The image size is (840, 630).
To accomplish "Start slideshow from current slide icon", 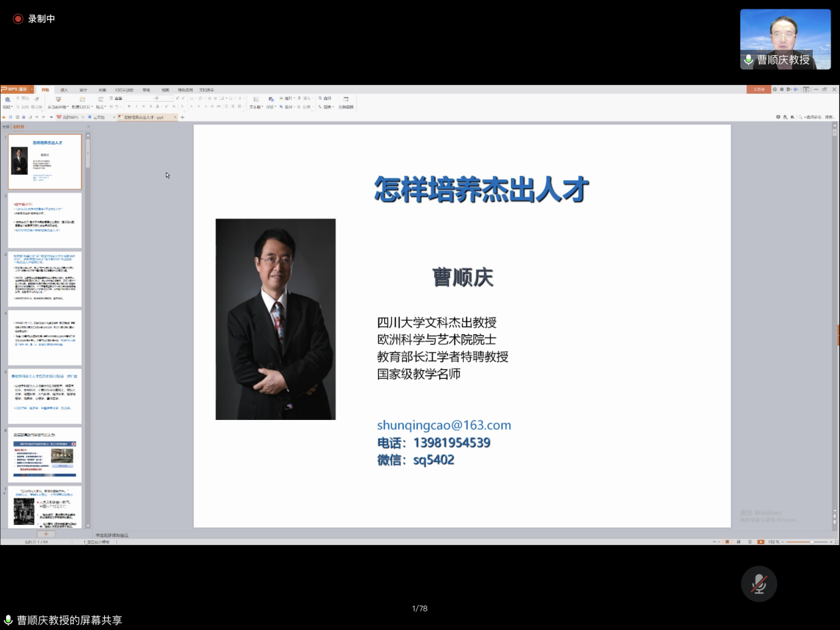I will (x=58, y=100).
